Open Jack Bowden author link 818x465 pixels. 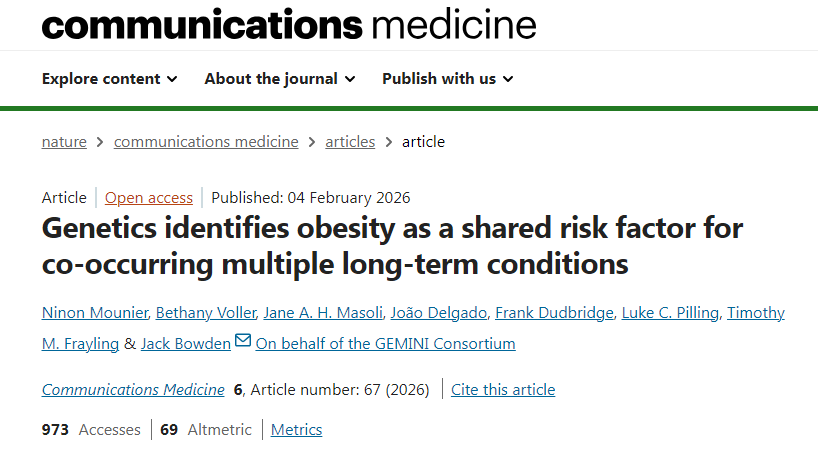[185, 344]
